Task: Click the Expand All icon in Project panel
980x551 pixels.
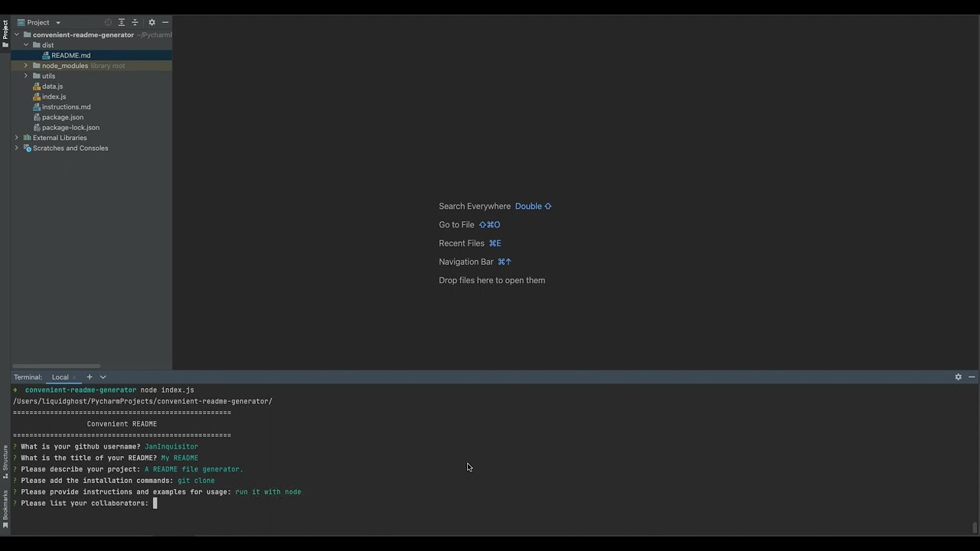Action: coord(121,22)
